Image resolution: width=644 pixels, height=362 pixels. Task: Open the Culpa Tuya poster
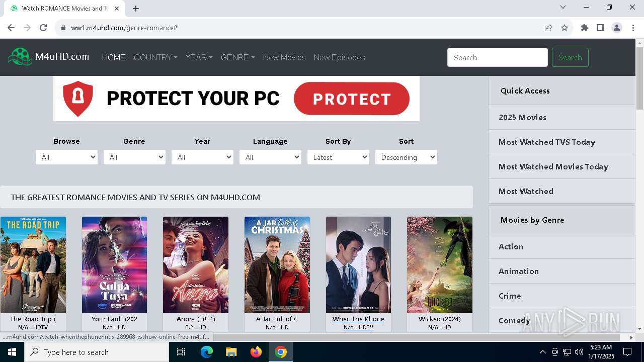(114, 265)
